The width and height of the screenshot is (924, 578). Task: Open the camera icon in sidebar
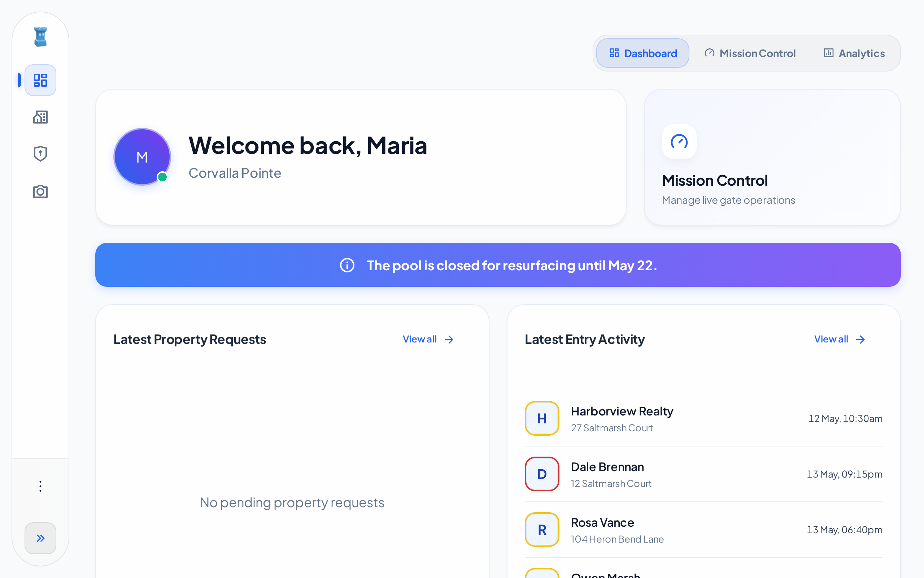click(x=40, y=191)
